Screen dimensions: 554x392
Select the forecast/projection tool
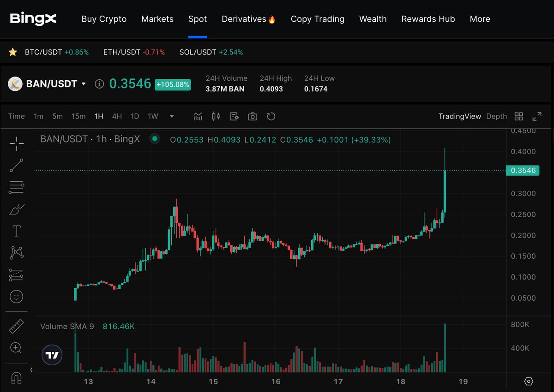(x=17, y=274)
